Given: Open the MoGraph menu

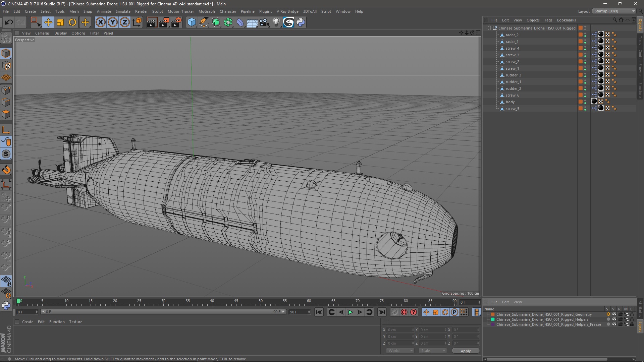Looking at the screenshot, I should pyautogui.click(x=207, y=11).
